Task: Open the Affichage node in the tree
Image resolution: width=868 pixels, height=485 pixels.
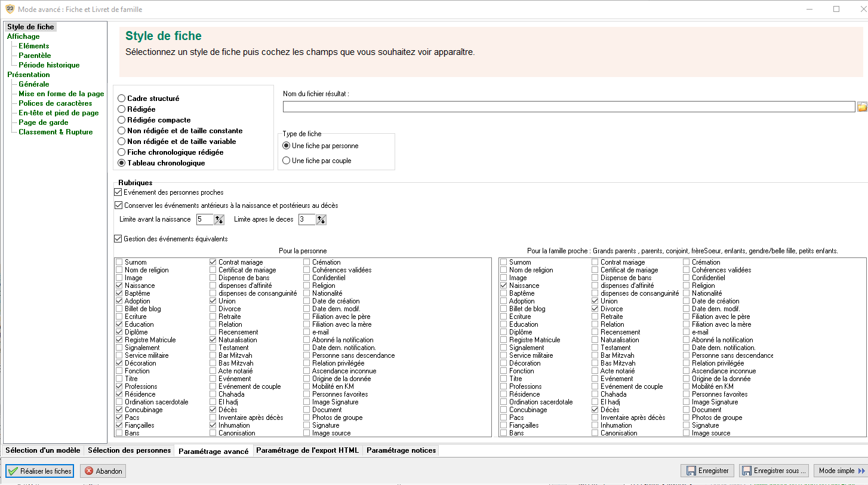Action: (x=23, y=36)
